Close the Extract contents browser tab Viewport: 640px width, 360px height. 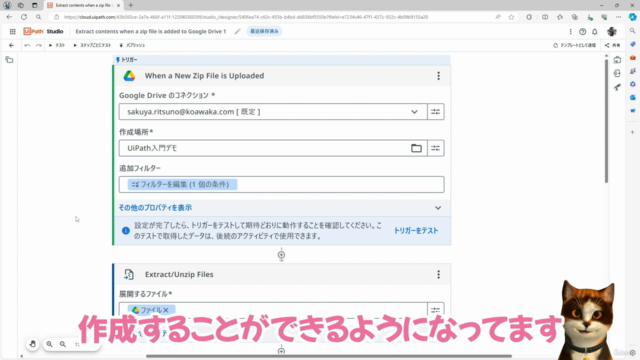118,5
